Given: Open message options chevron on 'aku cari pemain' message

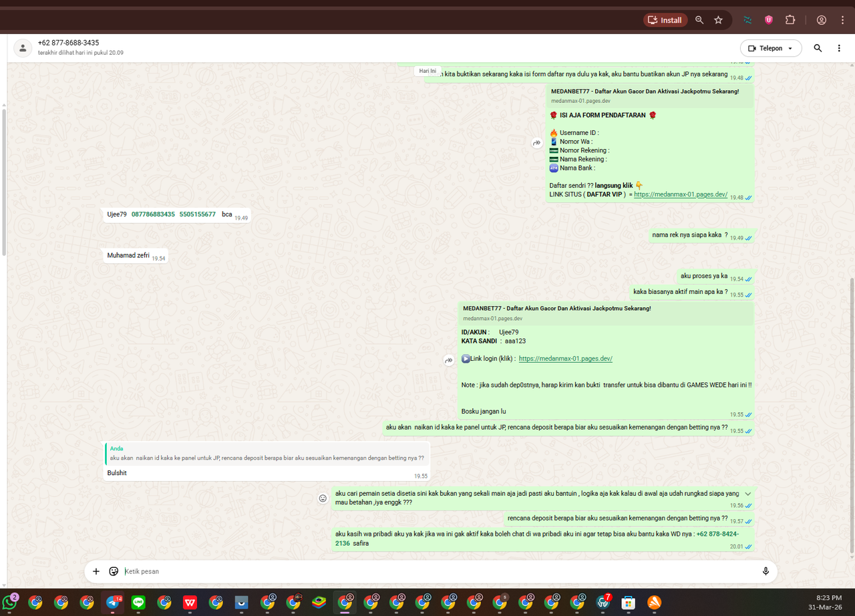Looking at the screenshot, I should click(x=747, y=494).
